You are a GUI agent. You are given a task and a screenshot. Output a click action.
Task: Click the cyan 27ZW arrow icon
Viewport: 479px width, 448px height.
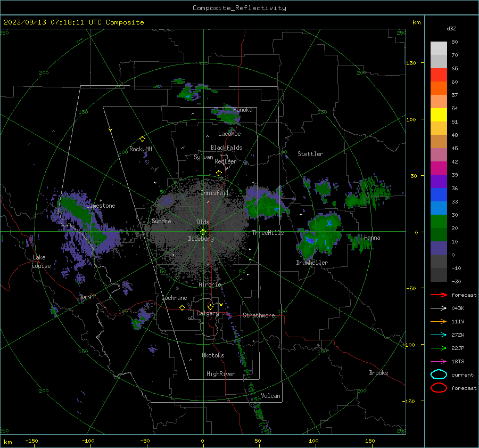tap(439, 335)
